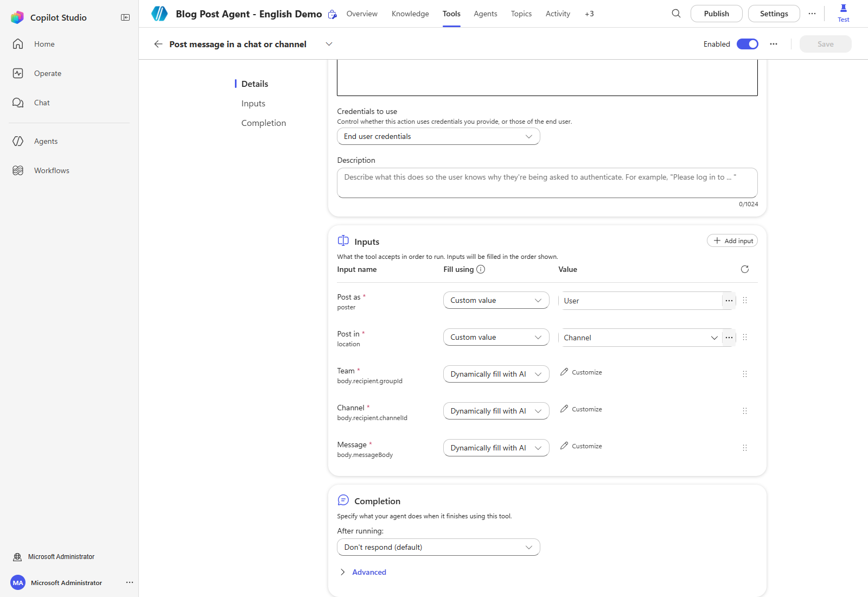
Task: Click the edit agent icon beside title
Action: (x=333, y=14)
